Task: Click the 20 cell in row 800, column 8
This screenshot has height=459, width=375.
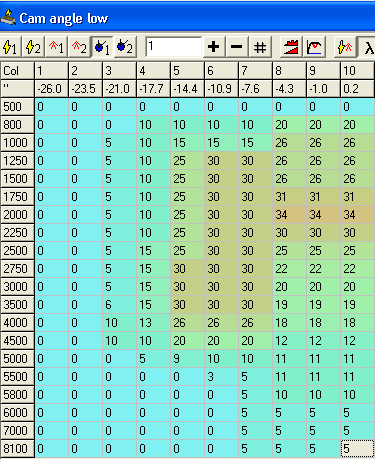Action: [290, 125]
